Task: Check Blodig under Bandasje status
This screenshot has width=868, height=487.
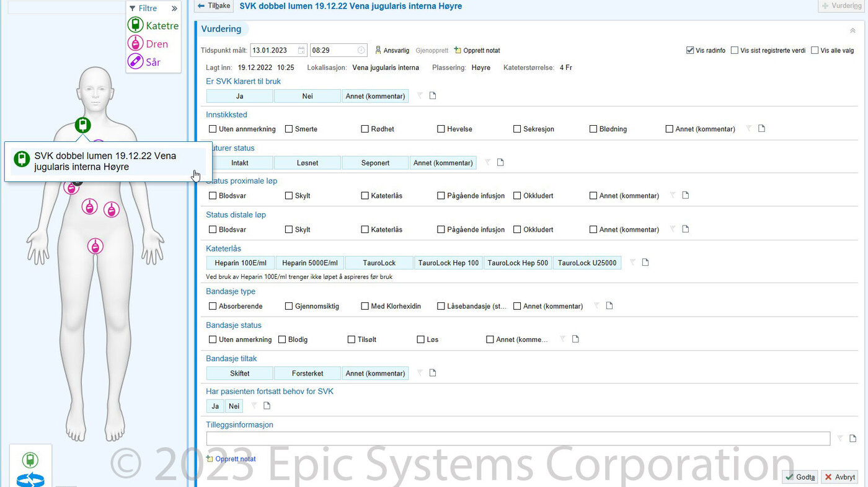Action: click(x=282, y=340)
